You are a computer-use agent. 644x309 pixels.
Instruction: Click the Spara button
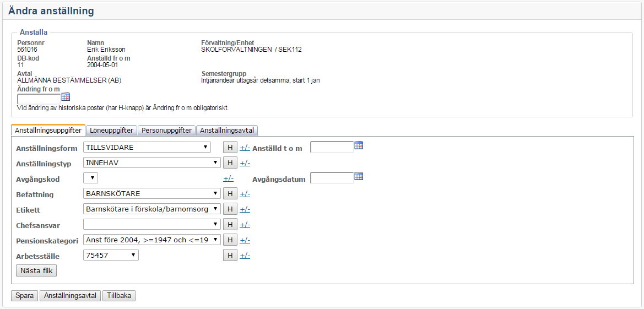click(24, 296)
